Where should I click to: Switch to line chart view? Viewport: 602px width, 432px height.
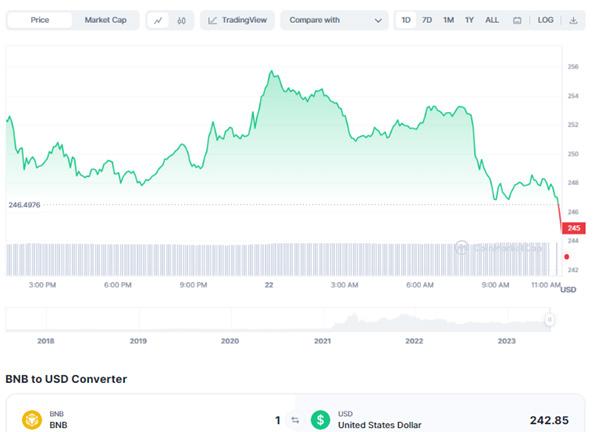159,20
